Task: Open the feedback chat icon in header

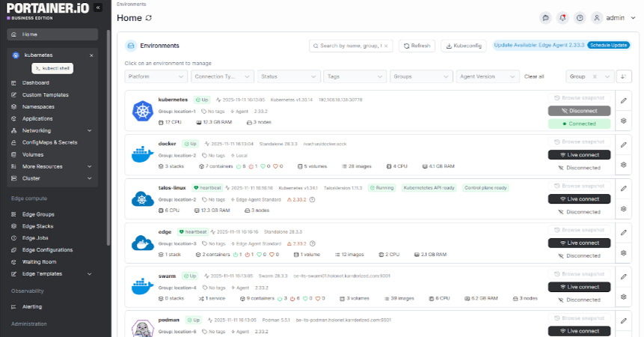Action: [x=545, y=18]
